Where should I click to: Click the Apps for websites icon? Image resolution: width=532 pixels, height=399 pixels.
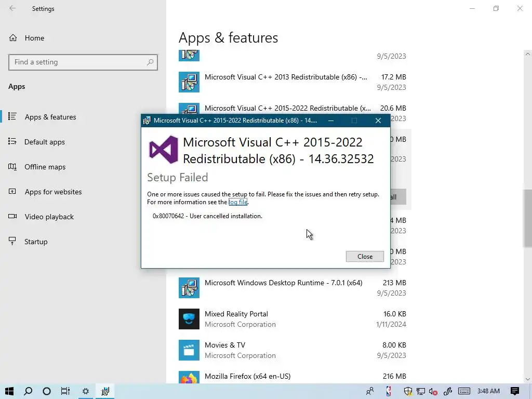click(12, 191)
